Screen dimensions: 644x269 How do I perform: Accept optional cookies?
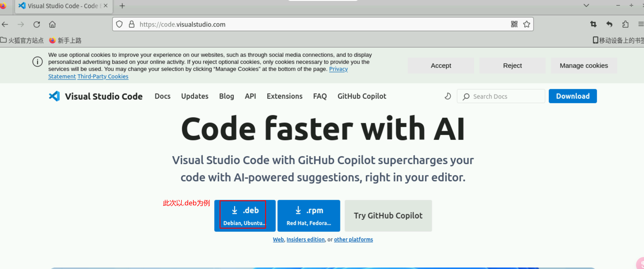pyautogui.click(x=441, y=65)
